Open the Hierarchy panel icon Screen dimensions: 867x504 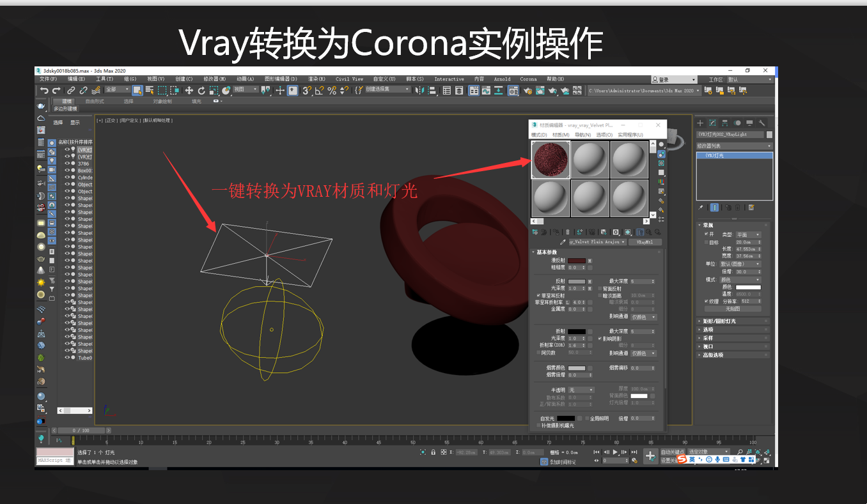(x=725, y=123)
